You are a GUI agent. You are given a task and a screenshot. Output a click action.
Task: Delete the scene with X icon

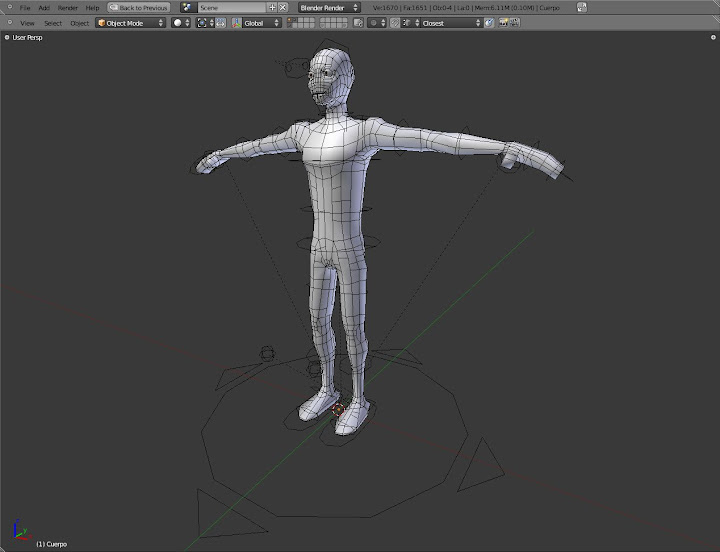[x=283, y=7]
